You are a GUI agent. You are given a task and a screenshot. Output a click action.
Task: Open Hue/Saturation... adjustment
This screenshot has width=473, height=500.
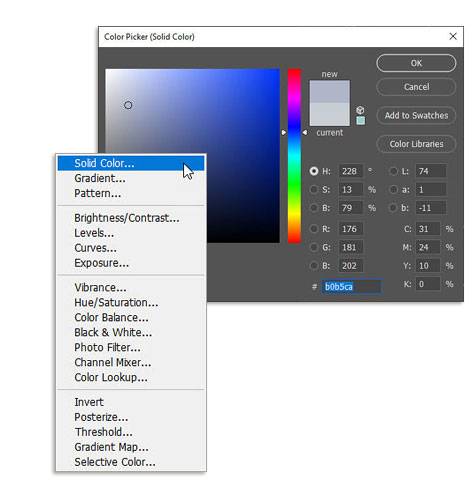(x=131, y=302)
